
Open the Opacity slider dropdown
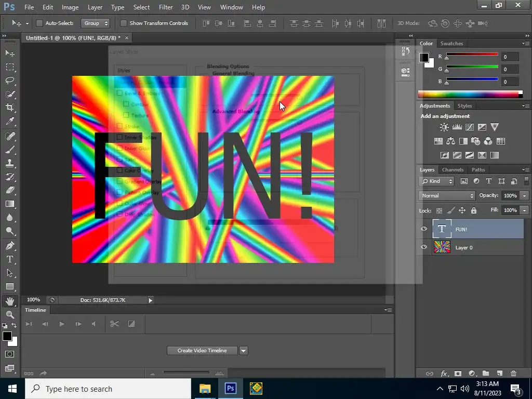525,196
